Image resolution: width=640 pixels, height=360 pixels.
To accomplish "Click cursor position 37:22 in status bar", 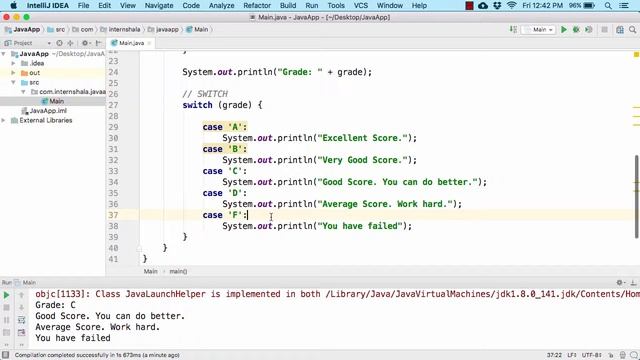I will coord(554,355).
